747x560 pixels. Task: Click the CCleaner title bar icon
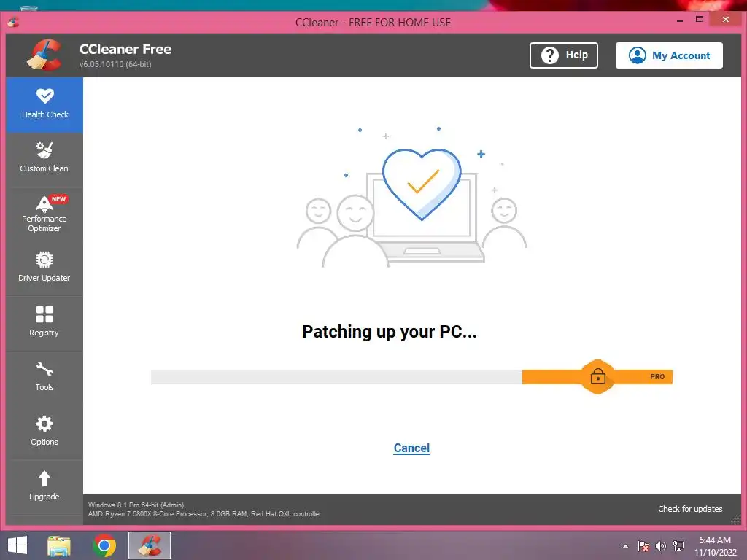point(13,22)
